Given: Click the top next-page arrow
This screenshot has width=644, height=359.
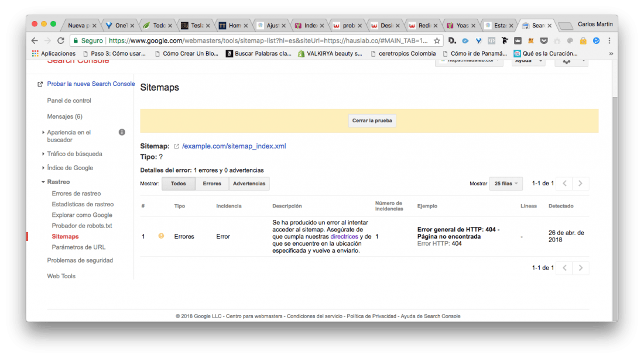Looking at the screenshot, I should click(580, 184).
